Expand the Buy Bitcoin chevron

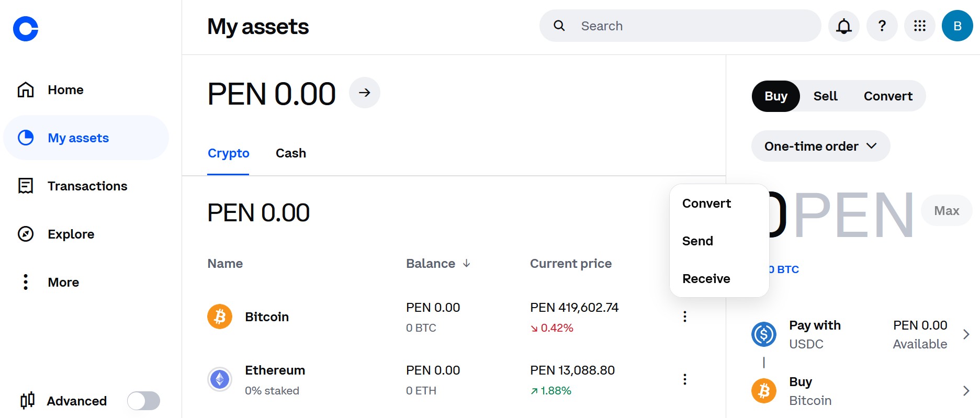pyautogui.click(x=966, y=391)
